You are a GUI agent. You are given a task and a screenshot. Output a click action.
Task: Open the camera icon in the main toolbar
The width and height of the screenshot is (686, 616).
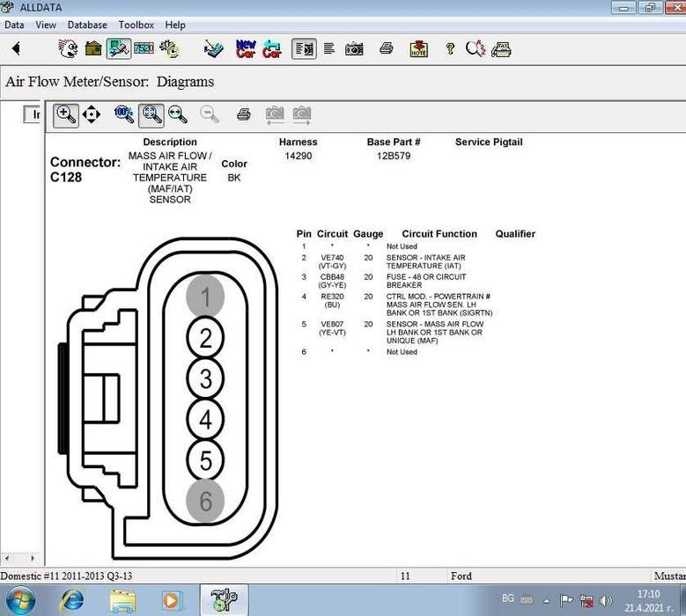(354, 48)
